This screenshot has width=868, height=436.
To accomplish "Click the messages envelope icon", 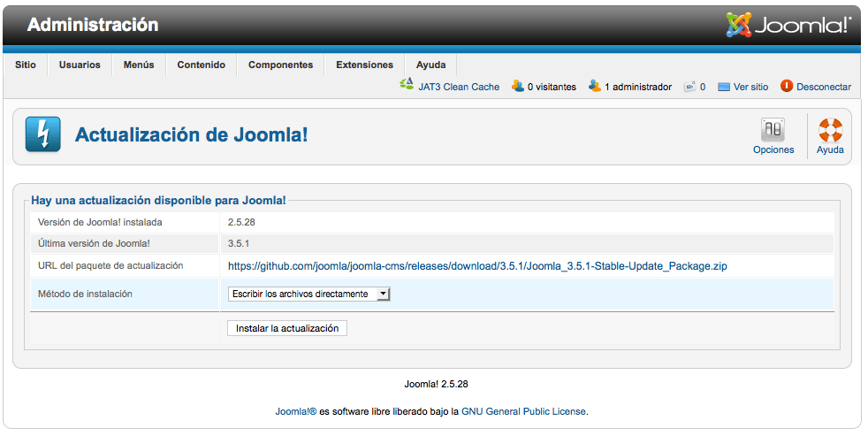I will (689, 87).
